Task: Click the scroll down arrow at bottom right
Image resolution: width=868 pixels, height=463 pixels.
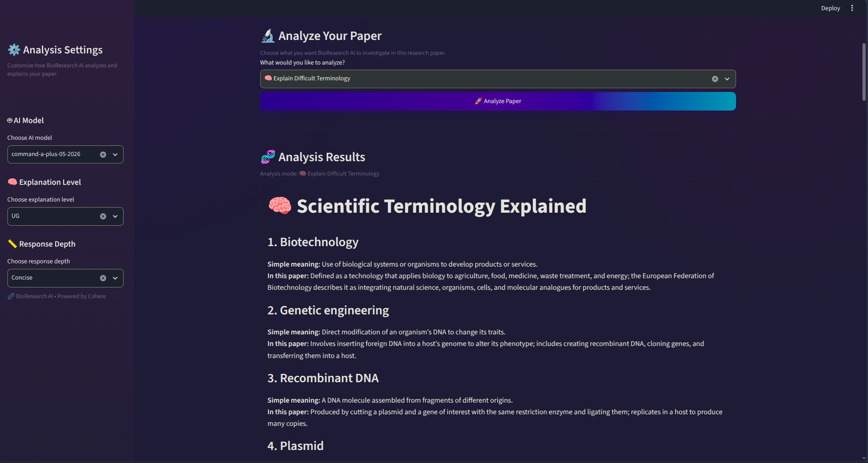Action: [864, 458]
